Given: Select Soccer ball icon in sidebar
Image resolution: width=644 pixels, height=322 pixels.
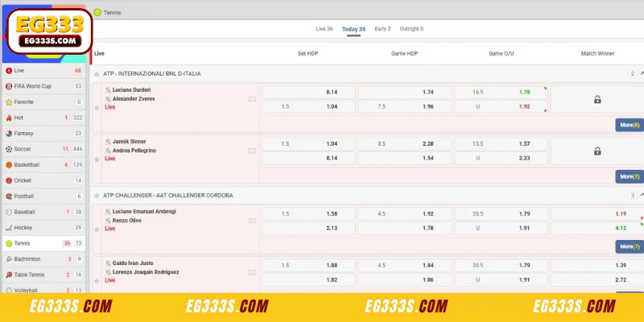Looking at the screenshot, I should (9, 149).
